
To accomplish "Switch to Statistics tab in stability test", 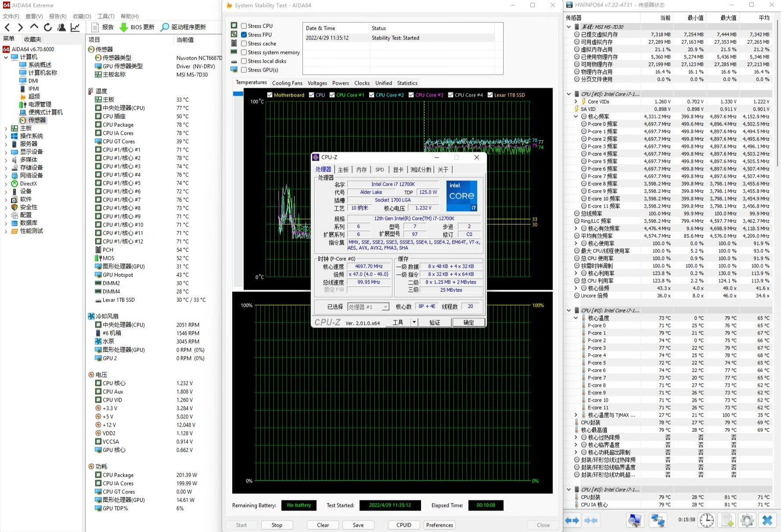I will tap(407, 83).
